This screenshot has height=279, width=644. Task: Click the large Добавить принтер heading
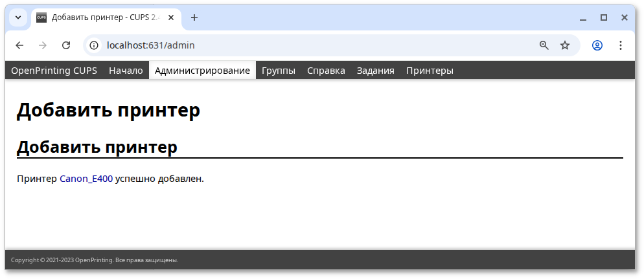pos(108,110)
